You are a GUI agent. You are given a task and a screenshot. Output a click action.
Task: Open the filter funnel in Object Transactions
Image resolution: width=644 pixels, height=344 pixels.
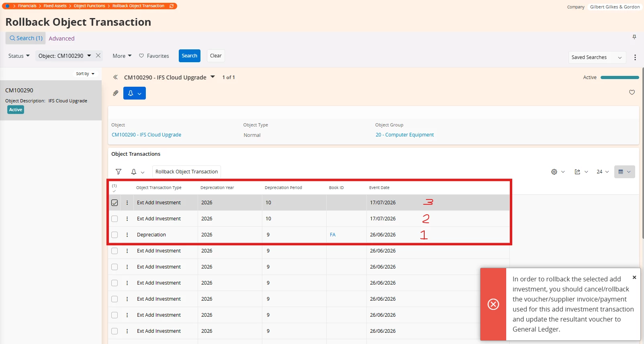(119, 172)
